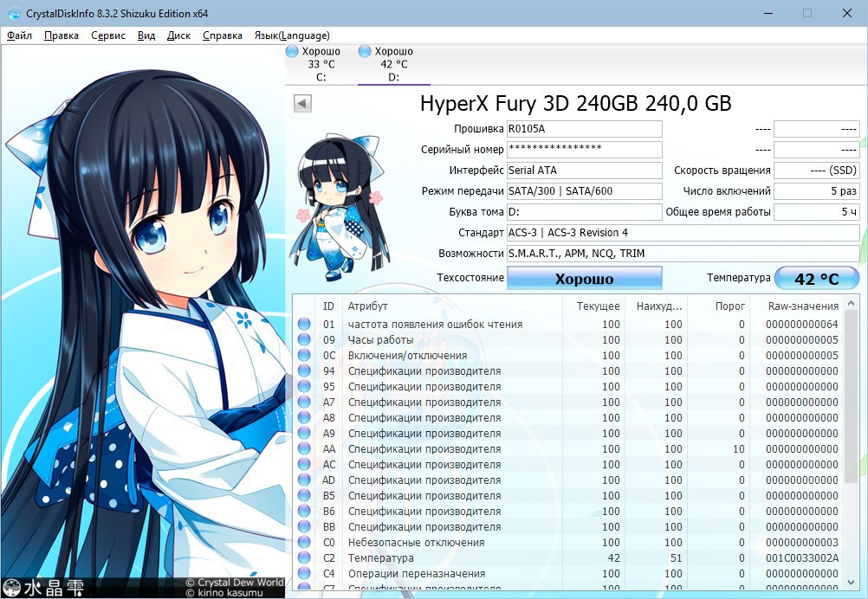
Task: Click the CrystalDiskInfo title bar app icon
Action: point(15,13)
